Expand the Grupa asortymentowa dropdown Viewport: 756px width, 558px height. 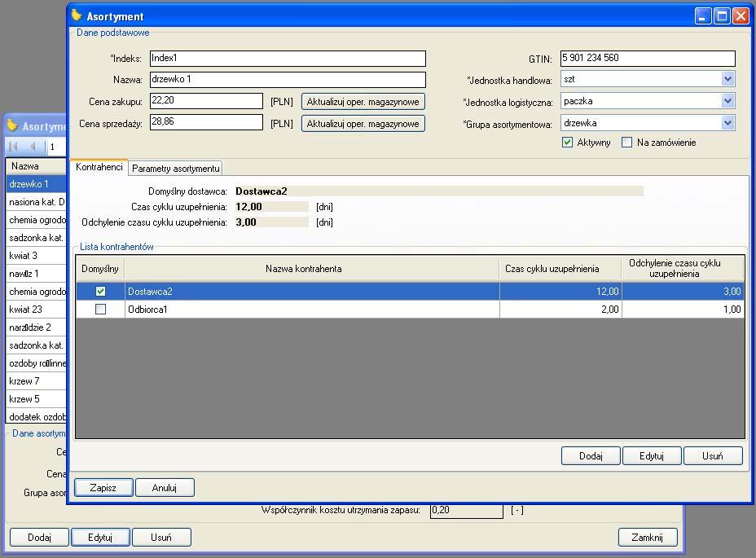[727, 122]
